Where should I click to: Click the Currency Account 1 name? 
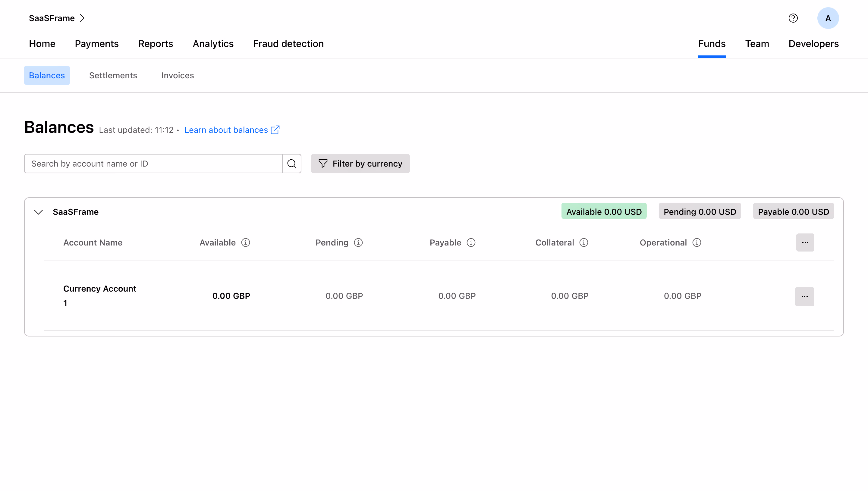(x=100, y=296)
